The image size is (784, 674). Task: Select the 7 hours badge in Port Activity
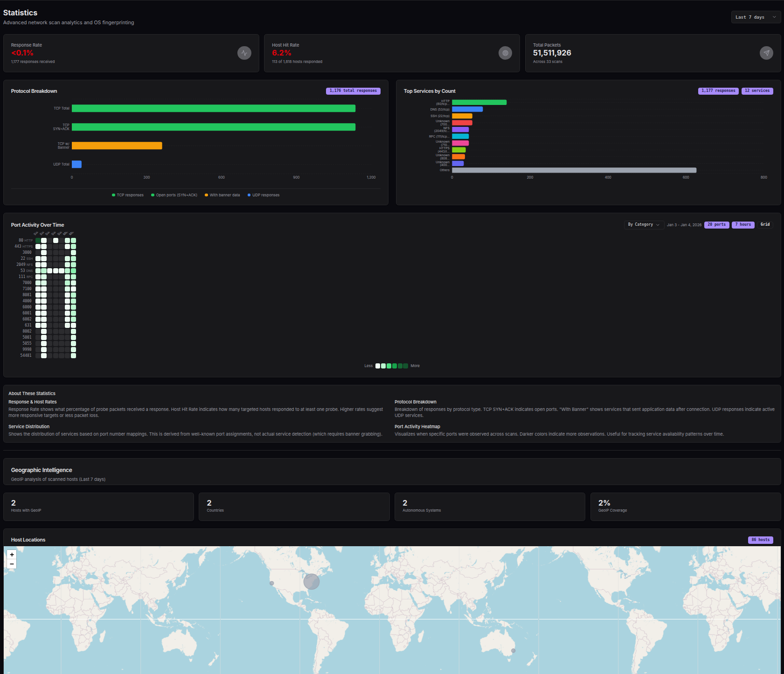(742, 224)
